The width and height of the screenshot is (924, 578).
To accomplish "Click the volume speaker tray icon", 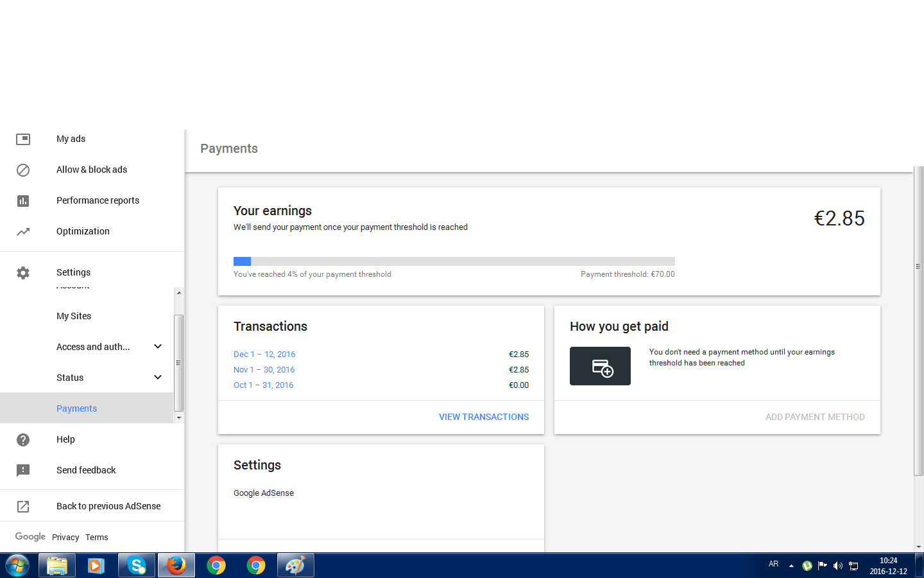I will pos(837,566).
